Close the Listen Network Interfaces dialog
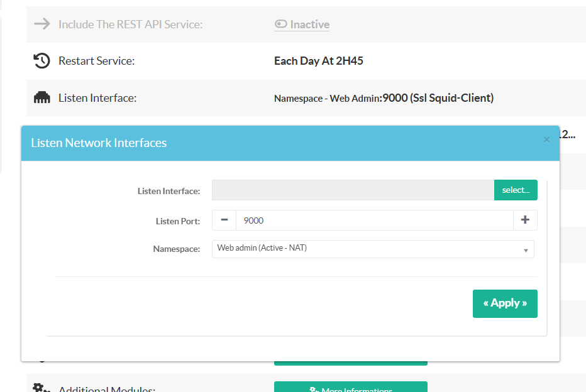 click(546, 140)
